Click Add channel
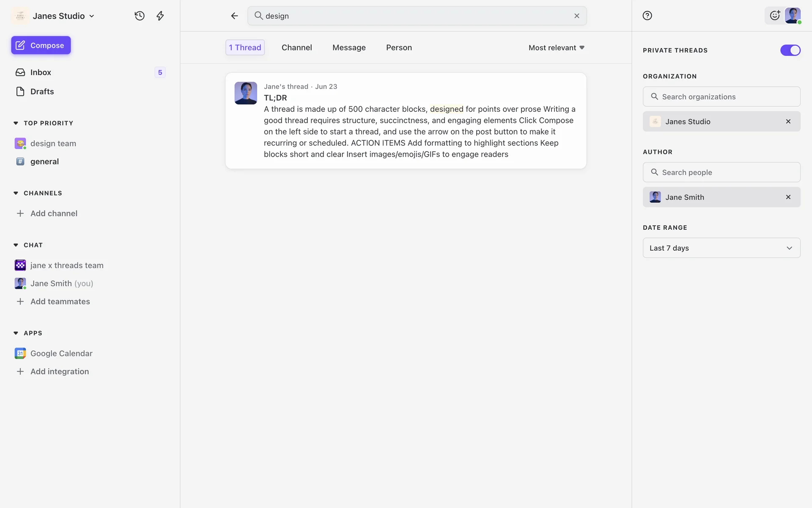The width and height of the screenshot is (812, 508). [x=54, y=213]
